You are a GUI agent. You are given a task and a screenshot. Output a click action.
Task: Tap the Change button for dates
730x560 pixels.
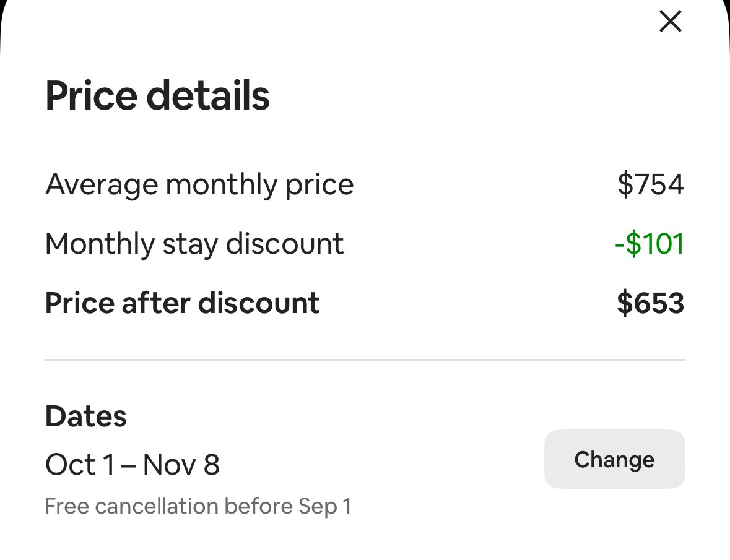coord(614,460)
